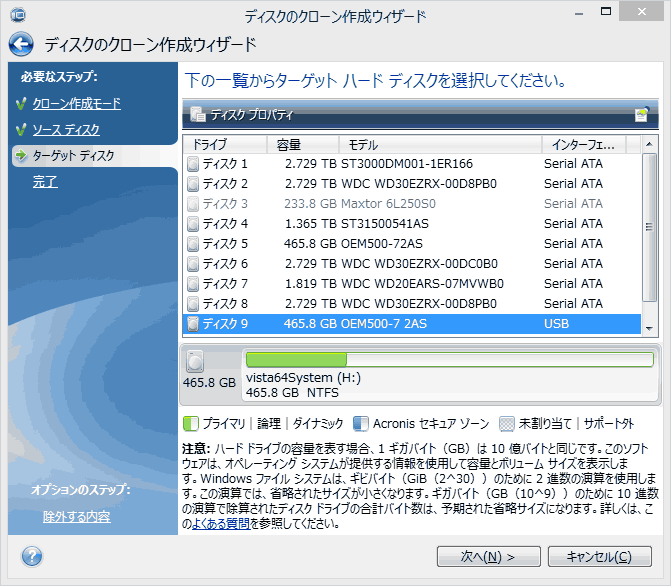Select the WD20EARS-07MVWB0 model row

(413, 284)
